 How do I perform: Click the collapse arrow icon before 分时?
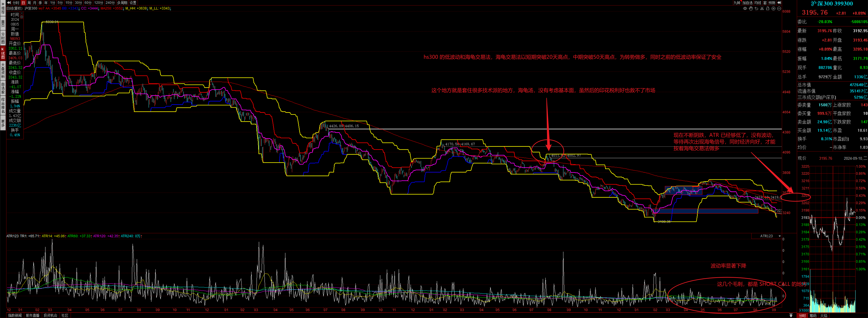pos(9,3)
